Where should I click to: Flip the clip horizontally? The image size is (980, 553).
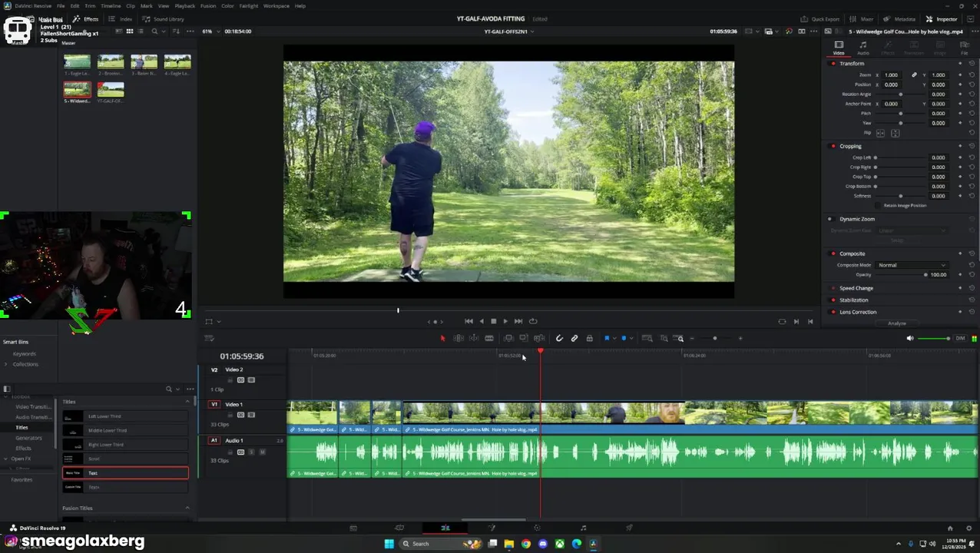pos(881,133)
